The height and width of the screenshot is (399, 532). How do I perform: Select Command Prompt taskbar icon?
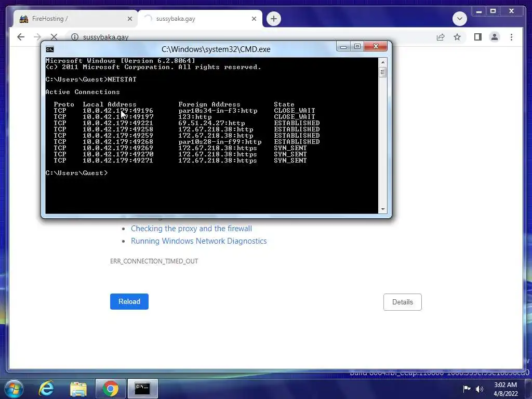(142, 389)
